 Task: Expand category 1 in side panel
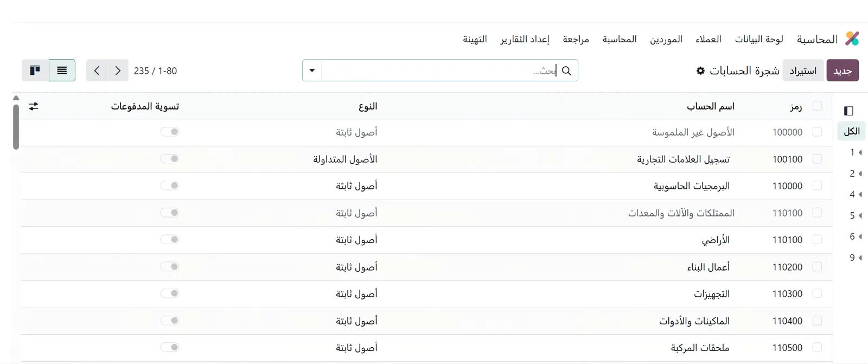click(860, 152)
